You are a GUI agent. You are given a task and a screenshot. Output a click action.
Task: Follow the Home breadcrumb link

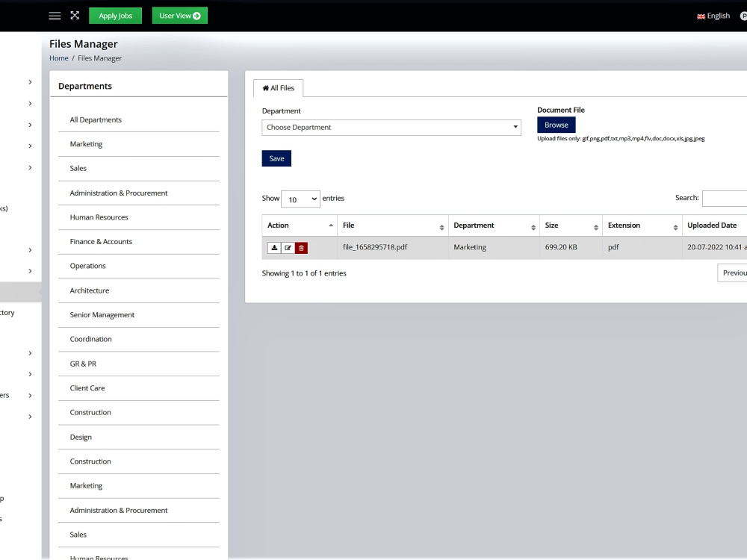pyautogui.click(x=59, y=58)
